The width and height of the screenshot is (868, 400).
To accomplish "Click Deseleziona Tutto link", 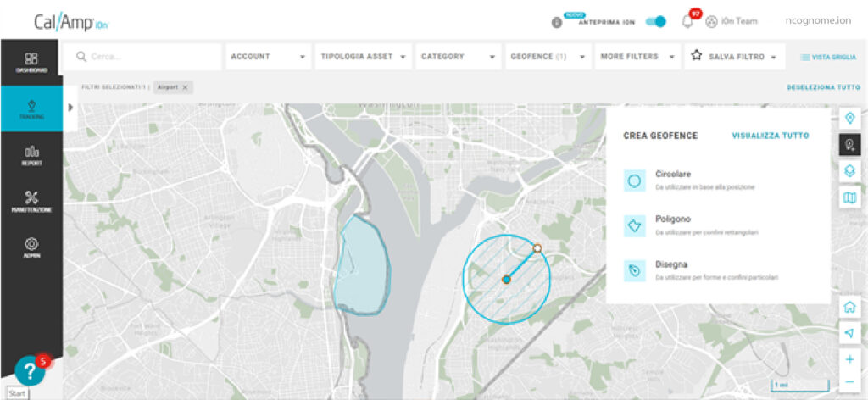I will coord(824,87).
